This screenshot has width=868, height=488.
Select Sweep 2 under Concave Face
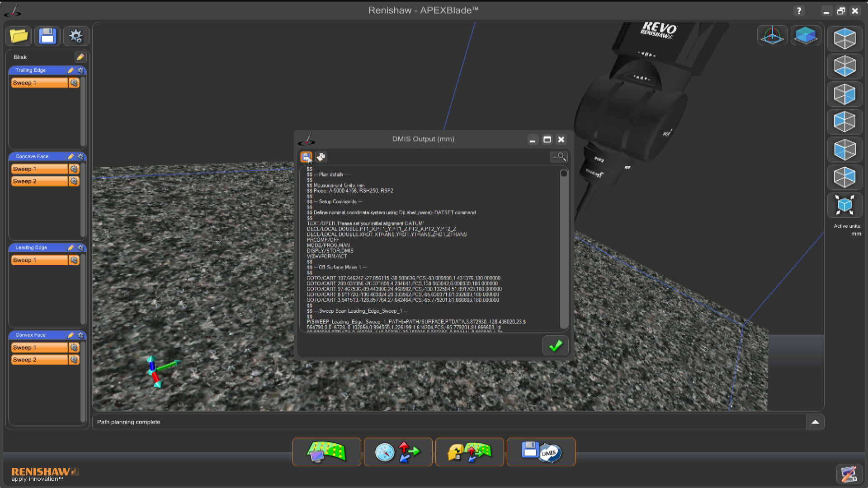pyautogui.click(x=39, y=181)
